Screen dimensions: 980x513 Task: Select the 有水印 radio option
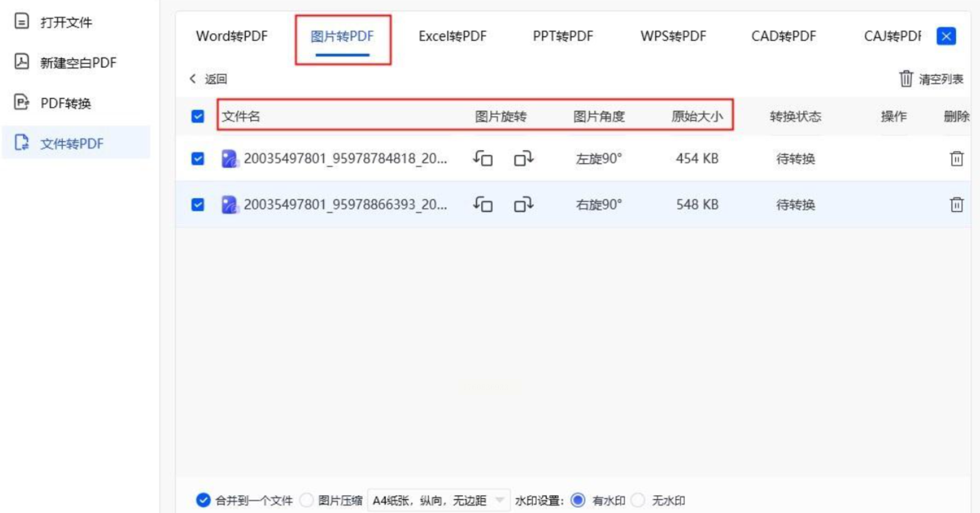578,500
